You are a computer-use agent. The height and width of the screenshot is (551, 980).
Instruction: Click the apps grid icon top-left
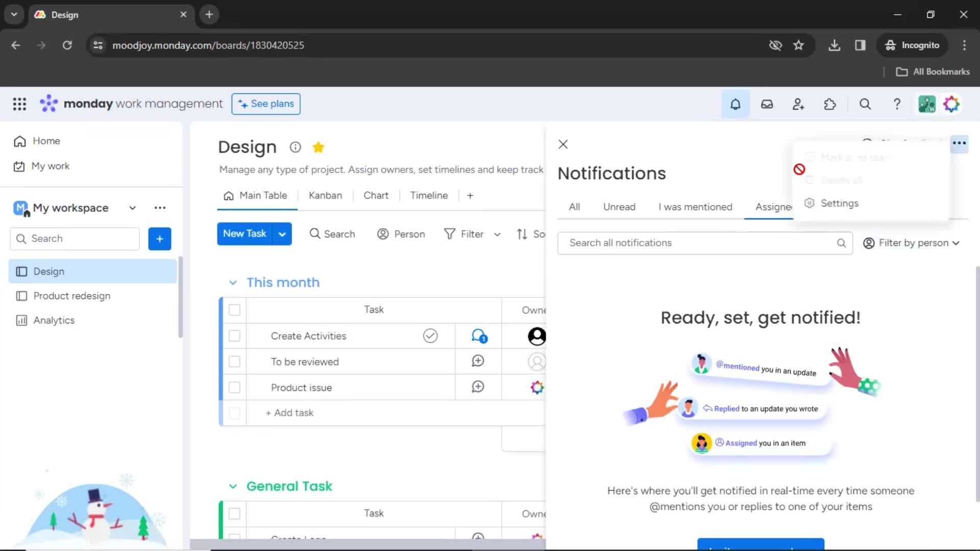point(18,104)
